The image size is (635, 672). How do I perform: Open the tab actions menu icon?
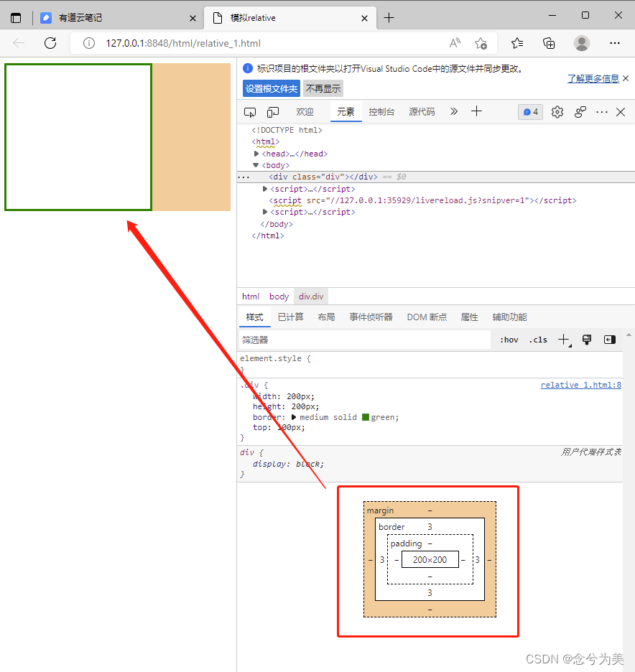tap(16, 18)
